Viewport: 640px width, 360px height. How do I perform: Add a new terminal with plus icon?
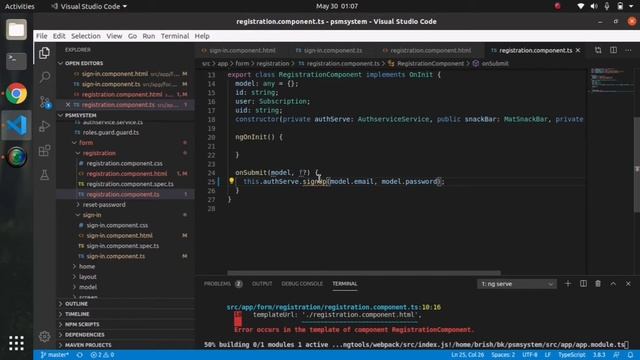[568, 284]
